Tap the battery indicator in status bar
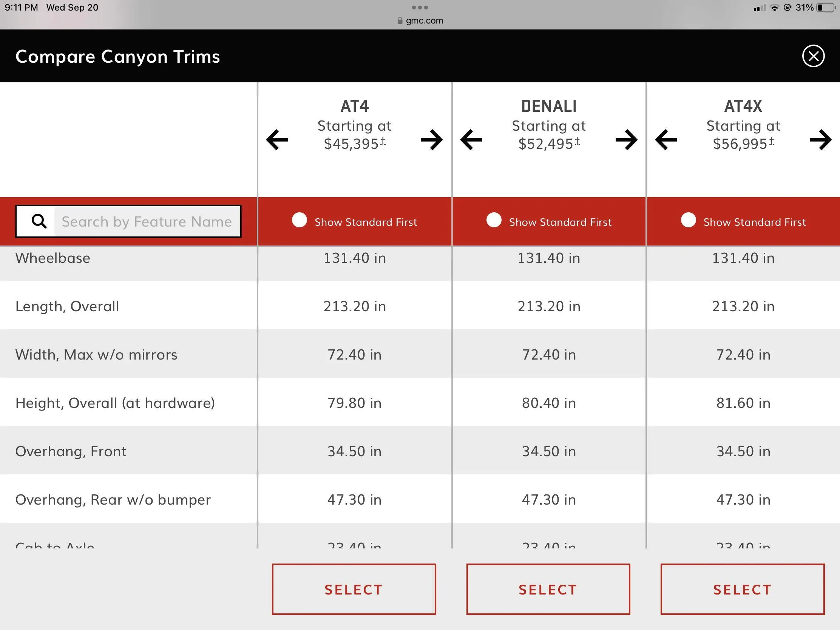840x630 pixels. 825,8
